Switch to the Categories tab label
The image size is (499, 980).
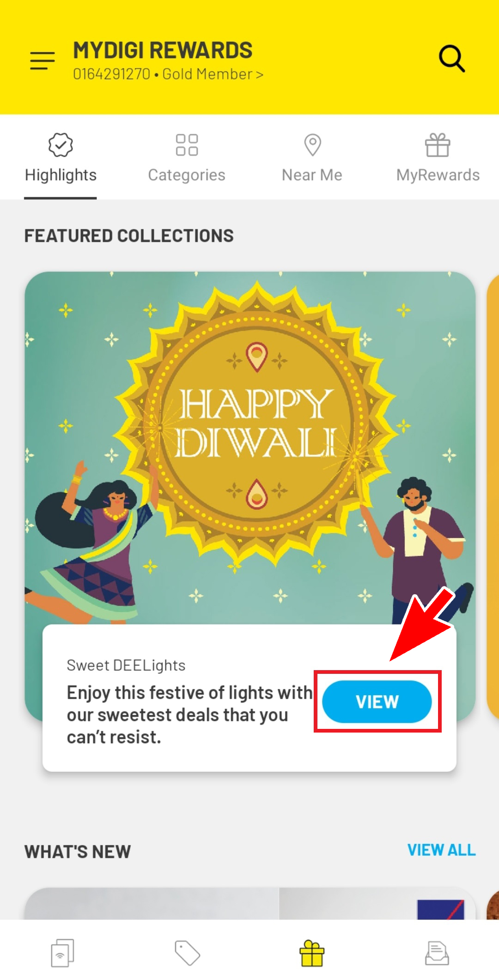[x=187, y=175]
